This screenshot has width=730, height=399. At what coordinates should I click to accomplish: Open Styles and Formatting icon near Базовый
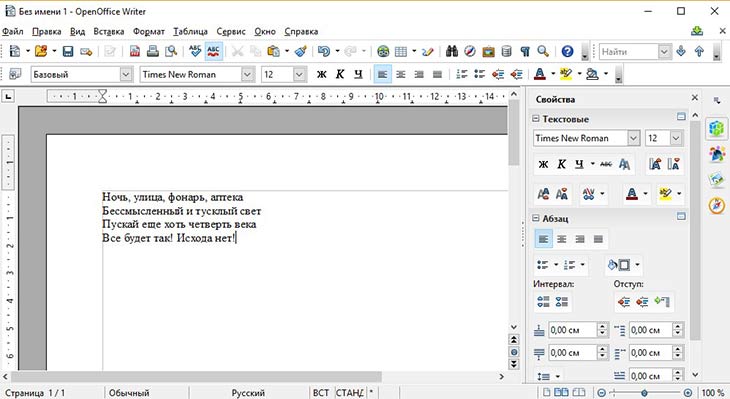click(x=15, y=74)
